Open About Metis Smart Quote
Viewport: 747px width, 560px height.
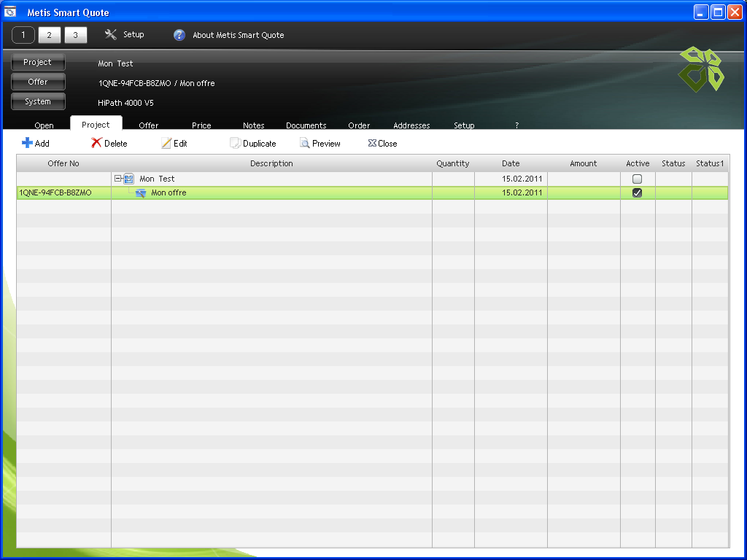[239, 35]
